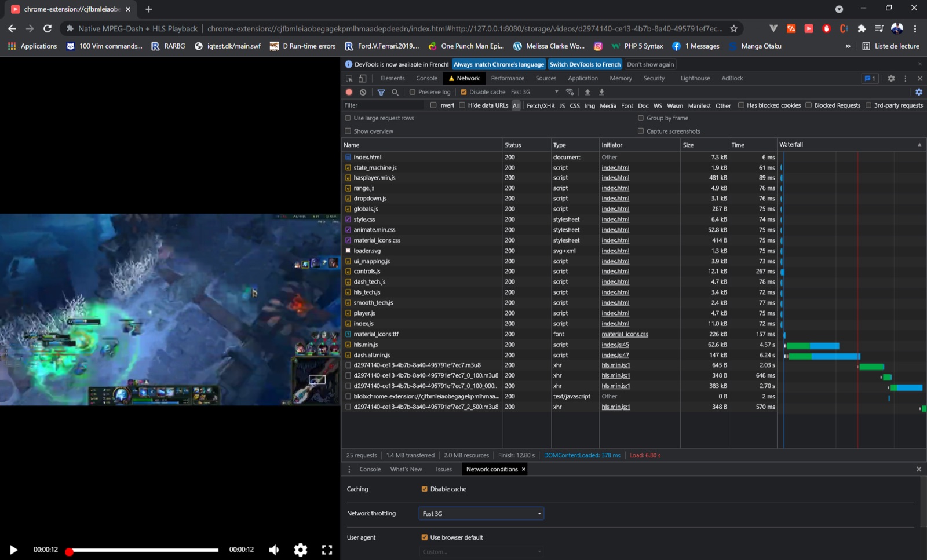Select the hasplayer.min.js request row
This screenshot has height=560, width=927.
tap(559, 178)
